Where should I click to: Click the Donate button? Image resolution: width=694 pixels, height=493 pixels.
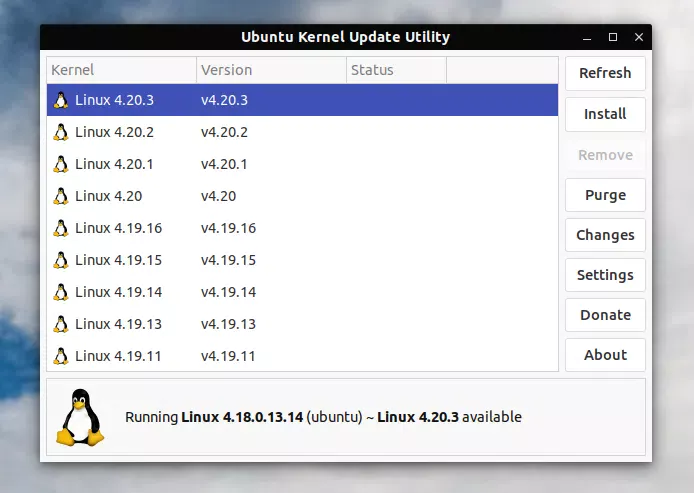coord(605,315)
